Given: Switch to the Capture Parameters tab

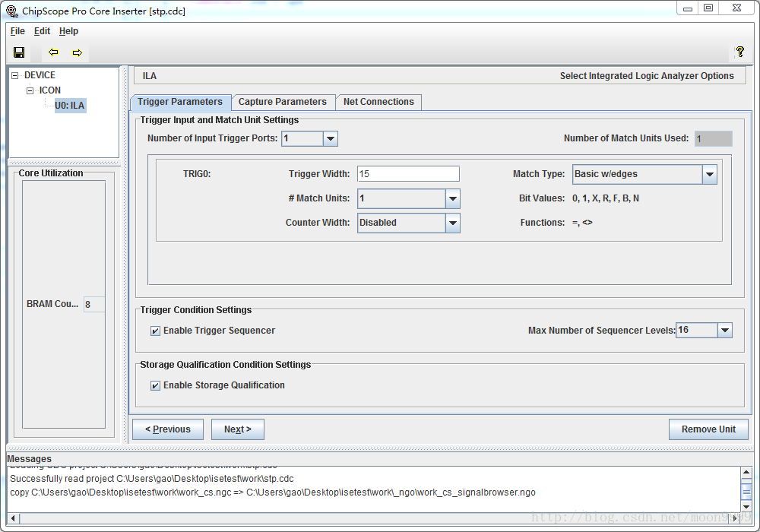Looking at the screenshot, I should coord(283,102).
